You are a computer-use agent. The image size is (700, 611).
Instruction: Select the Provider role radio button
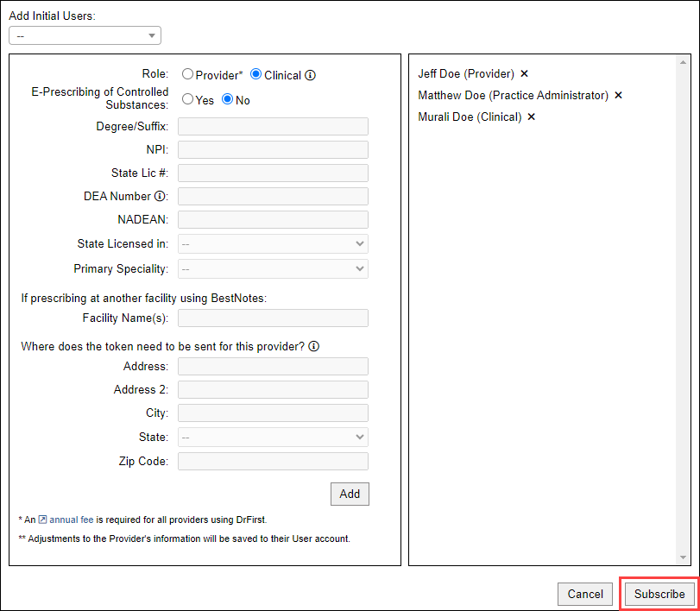(x=187, y=74)
